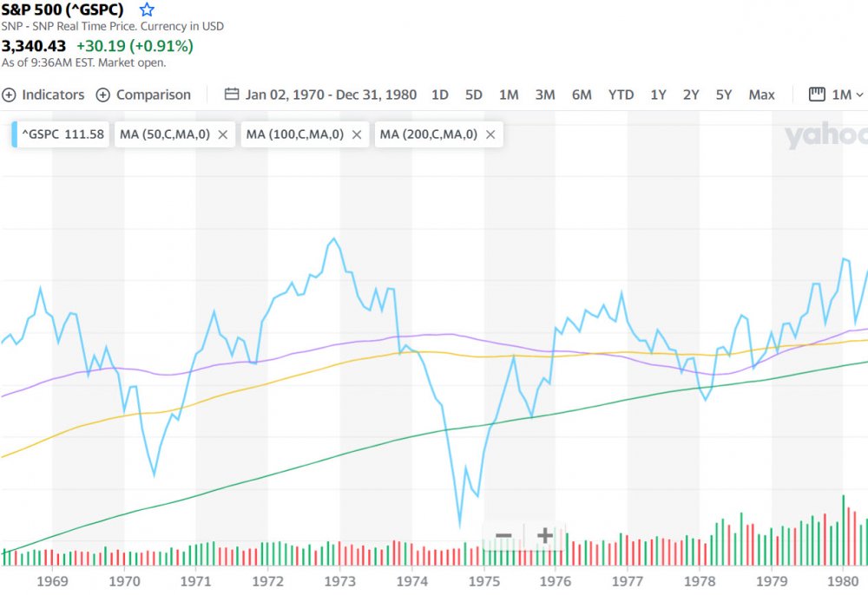This screenshot has height=595, width=868.
Task: Click the 1975 label on time axis
Action: (x=484, y=581)
